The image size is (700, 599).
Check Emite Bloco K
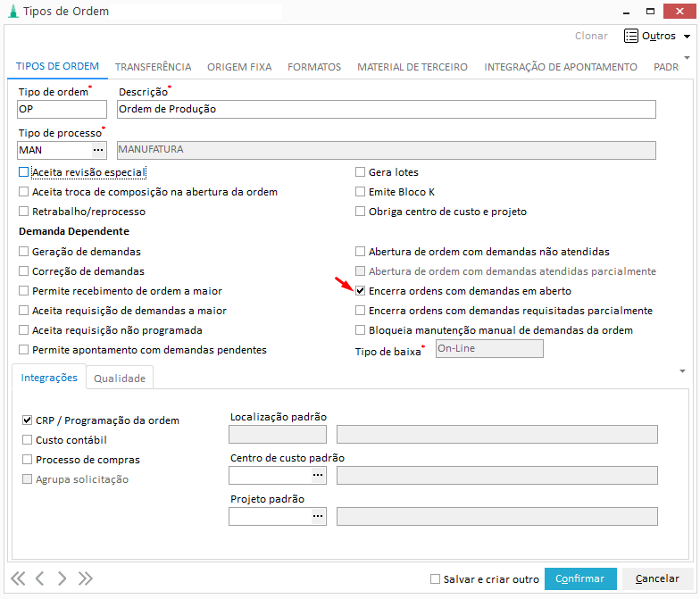point(361,192)
